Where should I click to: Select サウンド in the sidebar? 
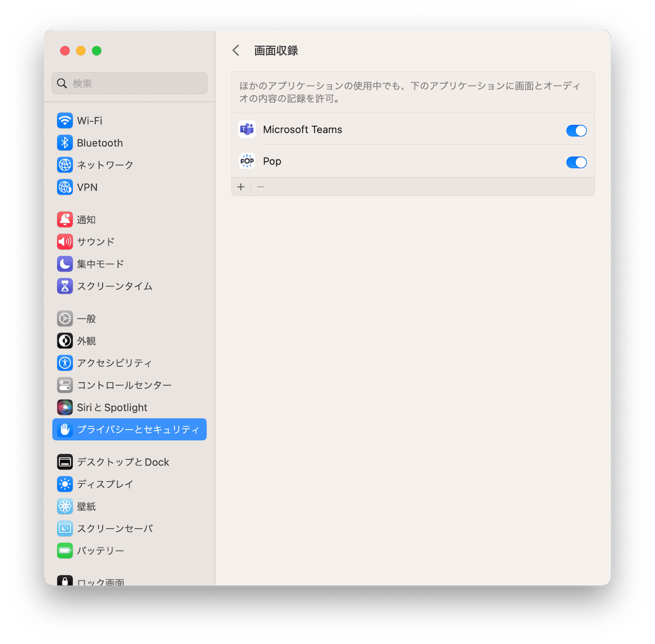click(x=65, y=241)
